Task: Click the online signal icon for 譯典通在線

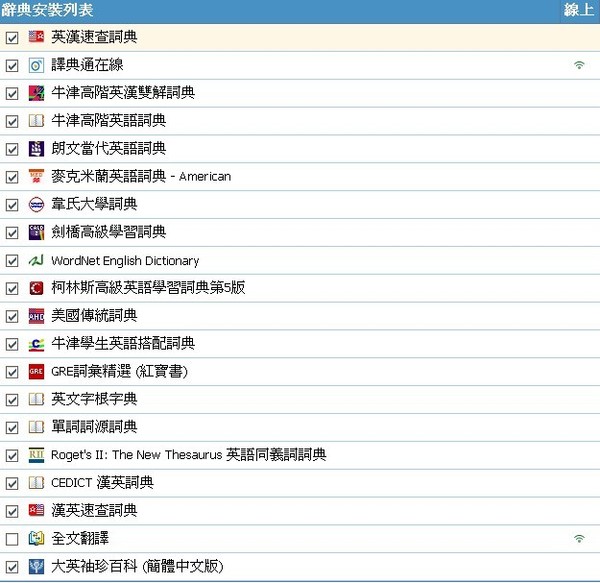Action: click(x=579, y=65)
